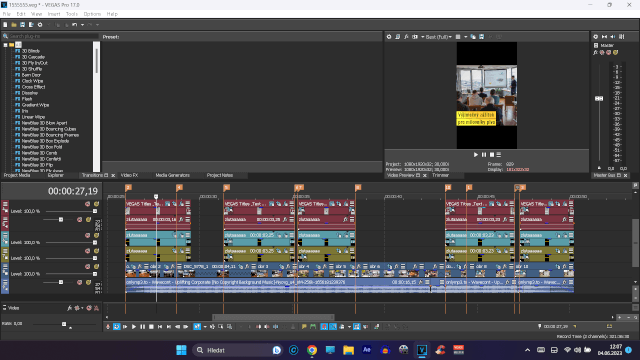Open the project properties gear icon
Viewport: 640px width, 360px height.
click(x=40, y=25)
